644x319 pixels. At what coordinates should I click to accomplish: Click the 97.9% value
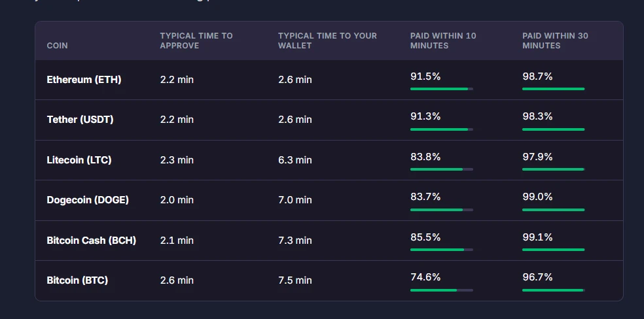point(537,157)
